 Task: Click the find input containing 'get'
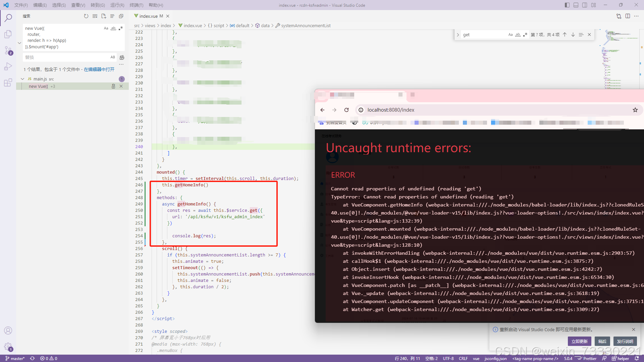(483, 35)
